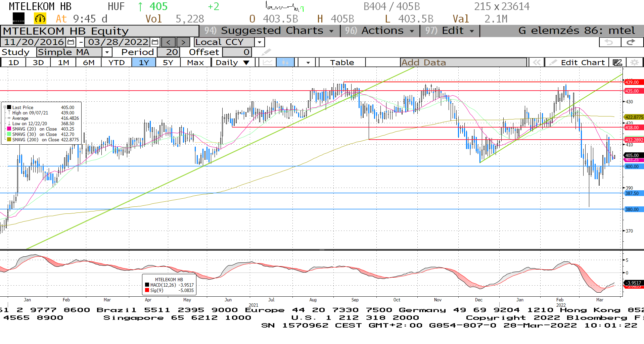Select Max range tab

click(195, 62)
